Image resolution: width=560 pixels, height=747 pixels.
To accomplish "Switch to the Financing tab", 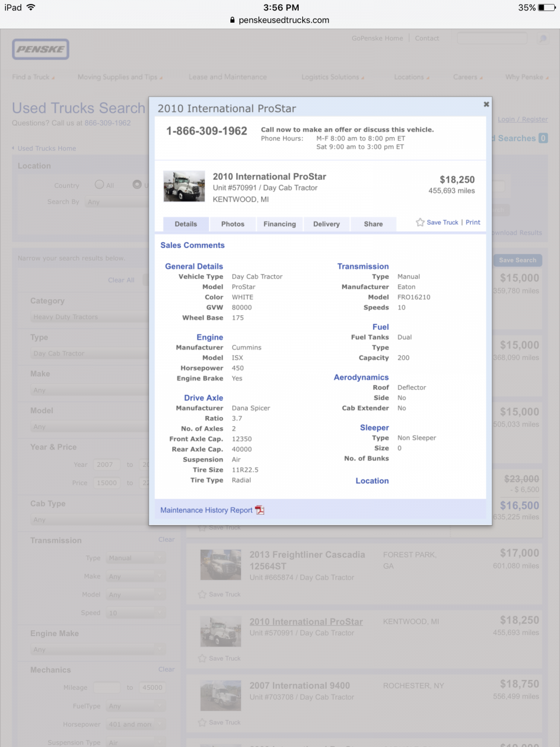I will [x=279, y=224].
